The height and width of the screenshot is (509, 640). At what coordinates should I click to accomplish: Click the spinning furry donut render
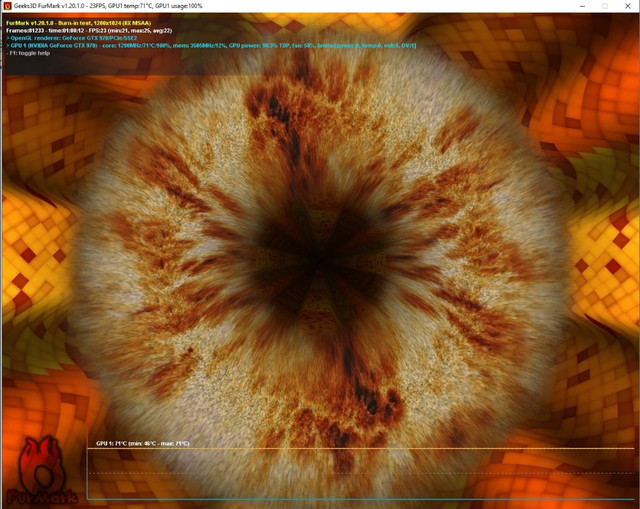point(321,261)
